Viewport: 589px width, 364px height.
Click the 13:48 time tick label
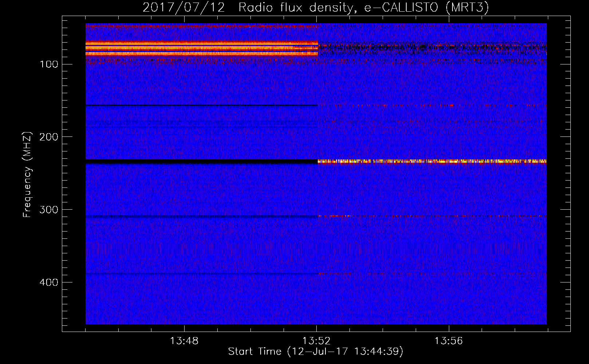[184, 341]
